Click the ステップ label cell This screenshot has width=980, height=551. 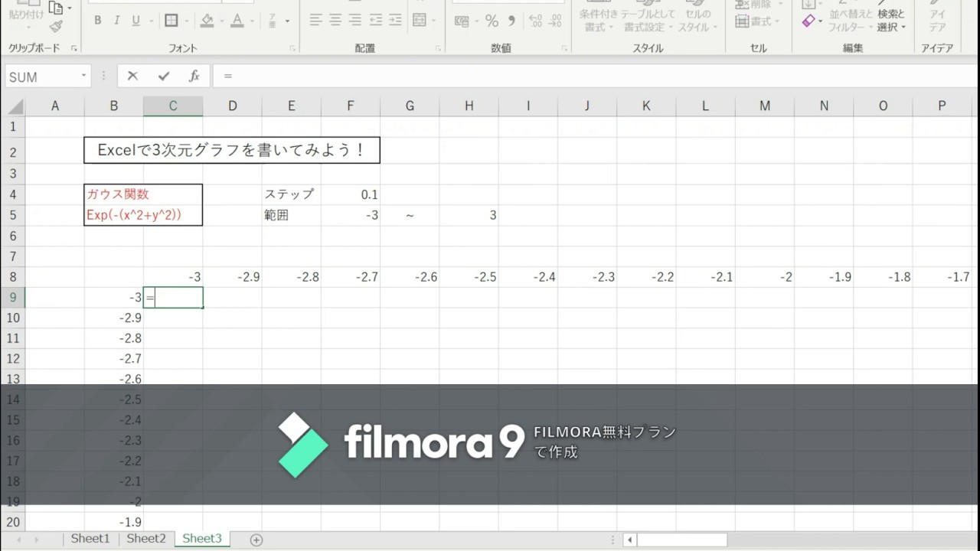(292, 194)
